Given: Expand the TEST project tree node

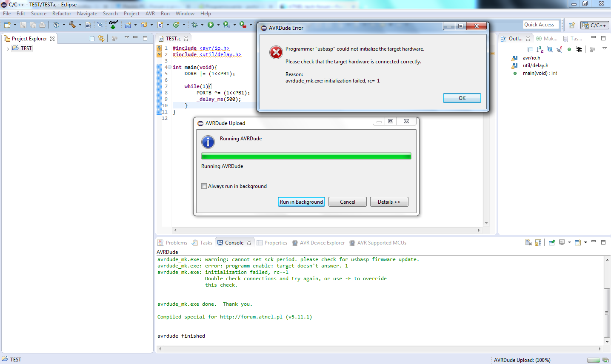Looking at the screenshot, I should pos(8,48).
